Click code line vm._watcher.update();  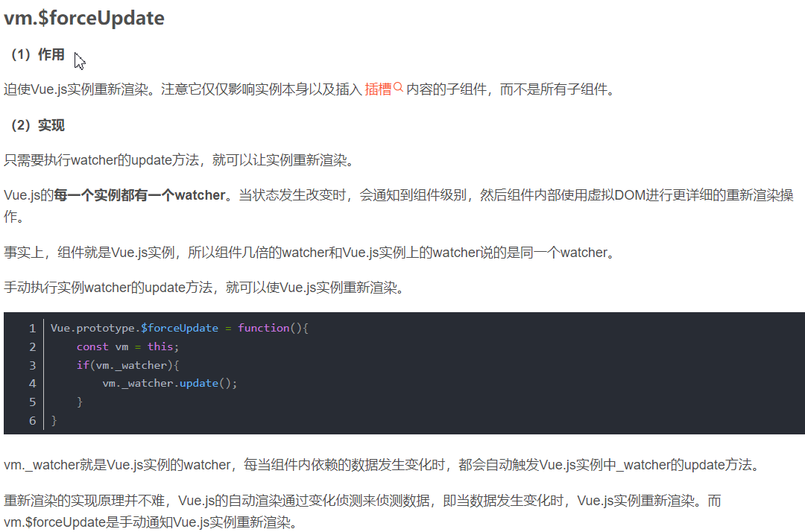(x=169, y=383)
